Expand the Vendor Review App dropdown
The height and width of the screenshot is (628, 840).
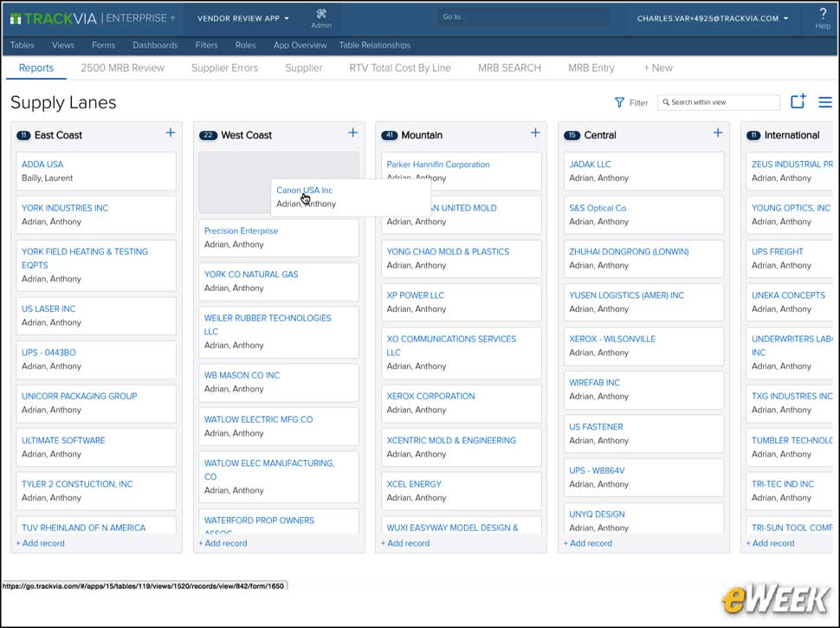243,18
